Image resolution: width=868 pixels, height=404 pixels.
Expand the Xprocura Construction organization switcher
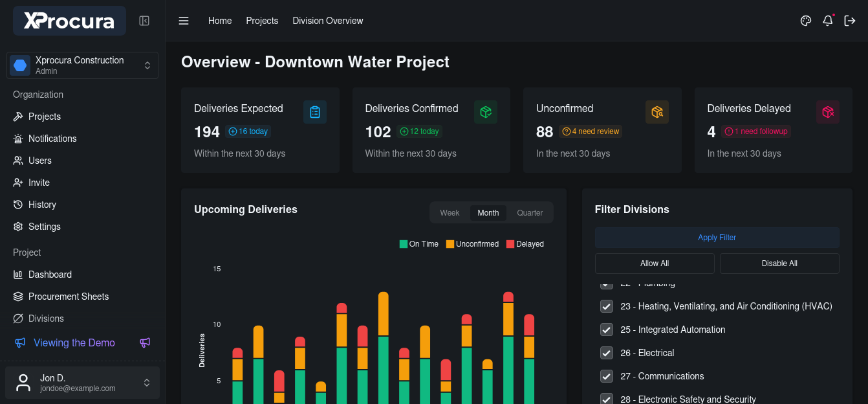pyautogui.click(x=82, y=65)
